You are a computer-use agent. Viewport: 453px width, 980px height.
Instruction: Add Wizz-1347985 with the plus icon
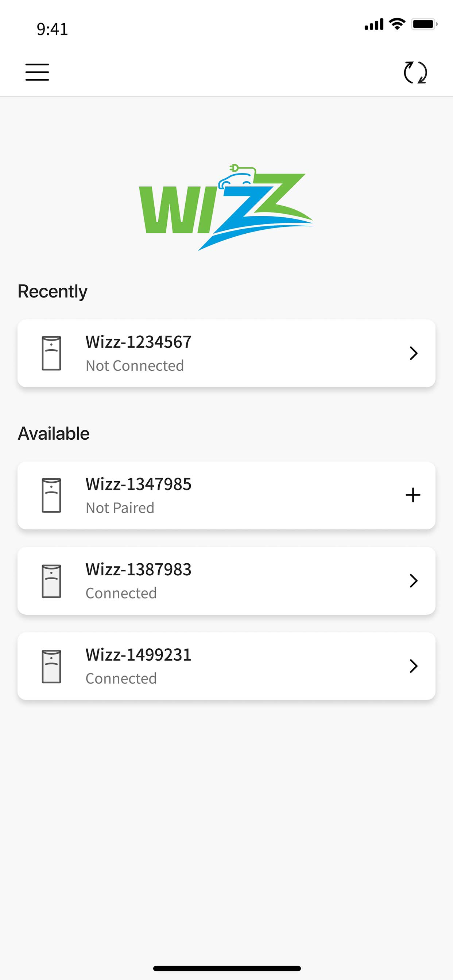(413, 495)
